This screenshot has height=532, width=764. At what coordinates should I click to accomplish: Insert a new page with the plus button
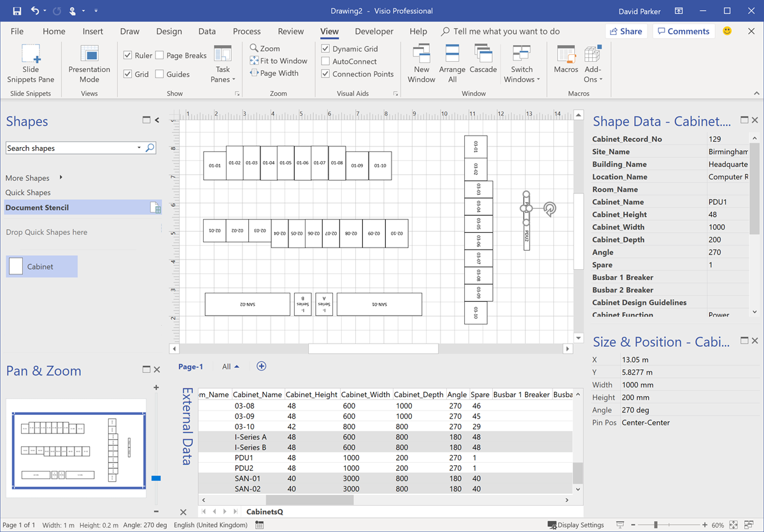(x=261, y=366)
